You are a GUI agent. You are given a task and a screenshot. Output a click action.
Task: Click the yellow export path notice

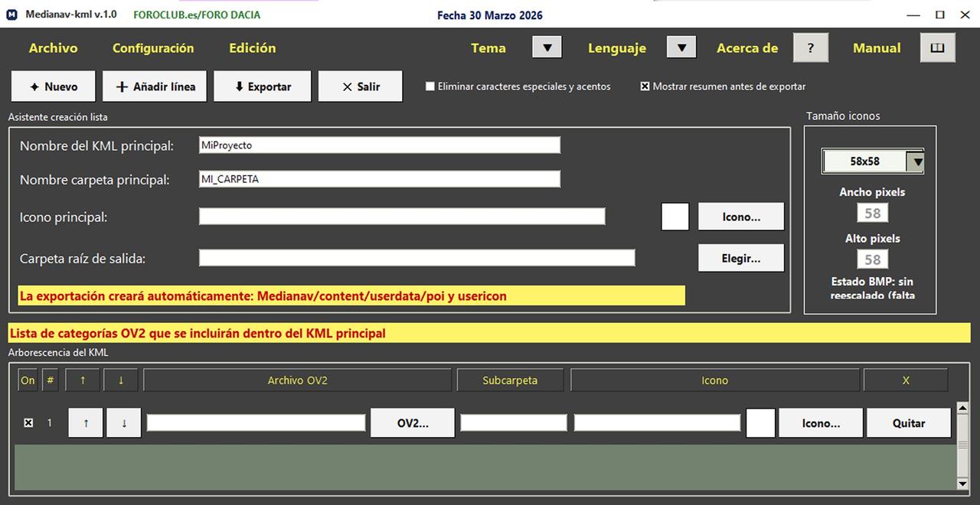coord(351,296)
